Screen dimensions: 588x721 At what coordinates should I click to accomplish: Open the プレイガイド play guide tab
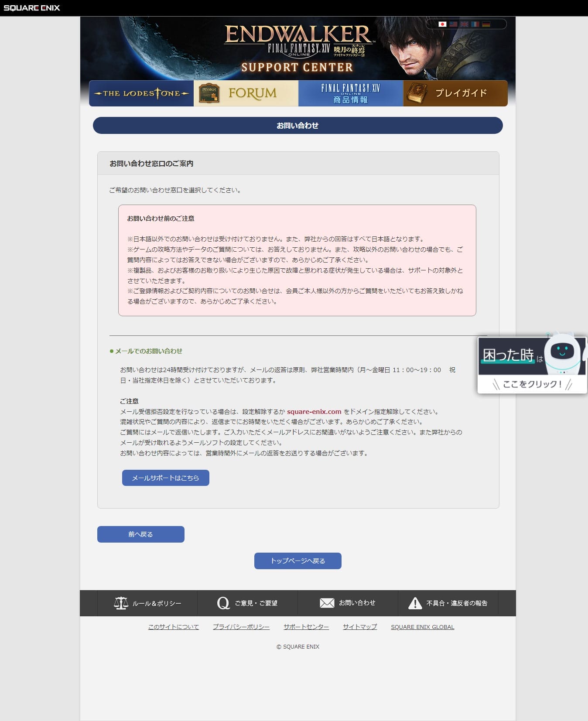pos(455,93)
